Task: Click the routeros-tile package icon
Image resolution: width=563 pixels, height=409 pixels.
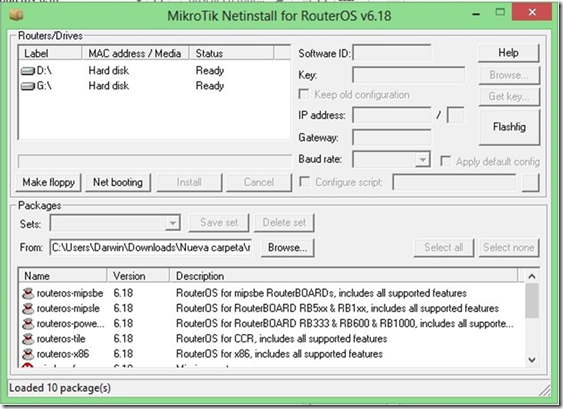Action: point(28,339)
